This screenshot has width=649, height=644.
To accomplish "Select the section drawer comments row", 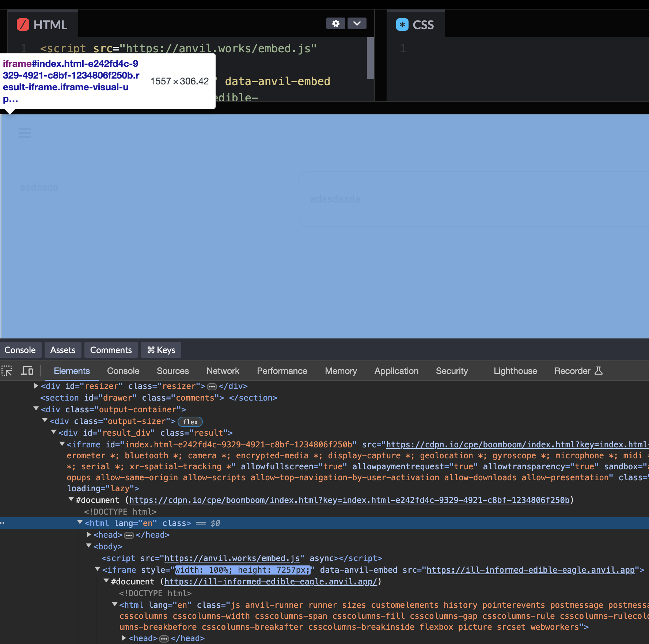I will tap(159, 398).
